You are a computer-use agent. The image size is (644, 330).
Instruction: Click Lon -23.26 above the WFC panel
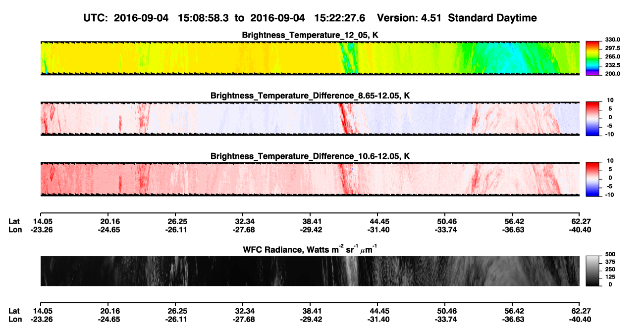[x=42, y=230]
